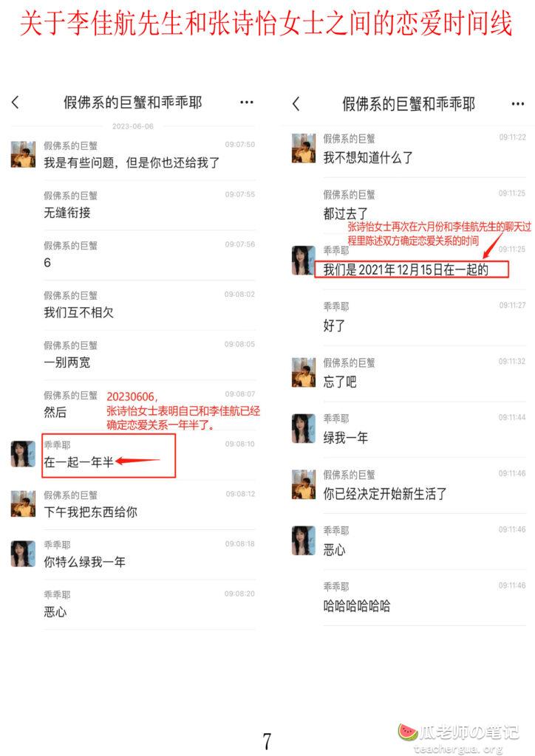This screenshot has width=535, height=756.
Task: Select message 我们是2021年12月15日在一起的
Action: pos(406,269)
